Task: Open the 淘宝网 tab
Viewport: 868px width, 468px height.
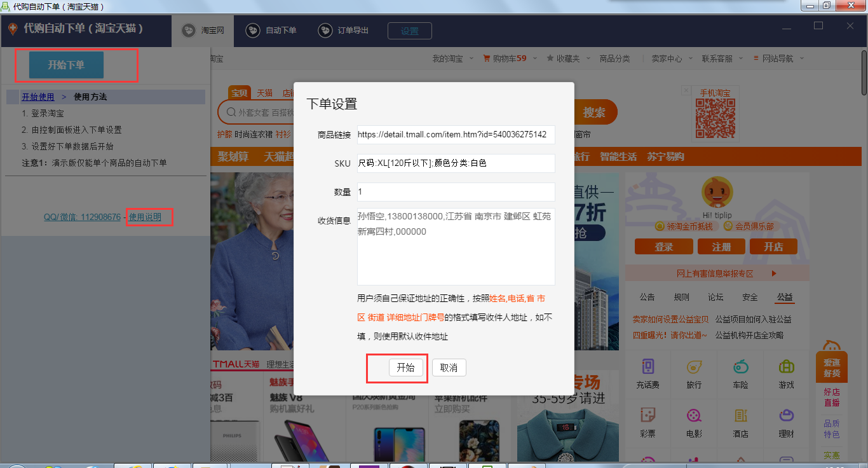Action: click(x=203, y=31)
